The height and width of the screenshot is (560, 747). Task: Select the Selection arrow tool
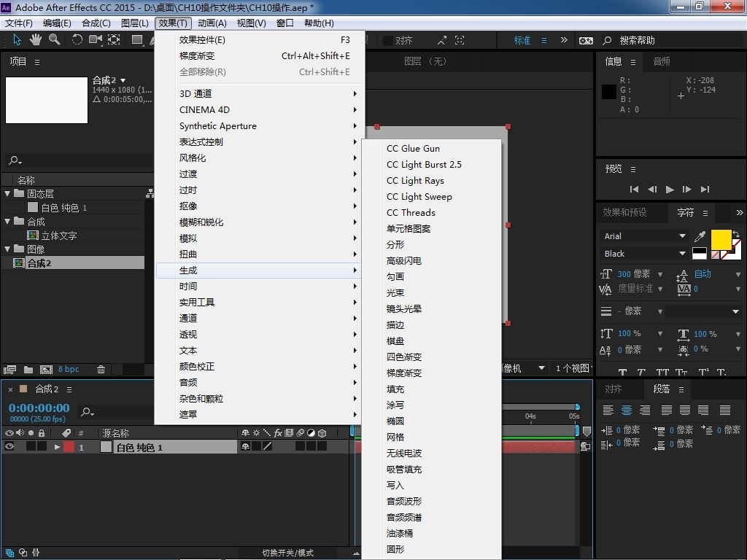(x=18, y=40)
